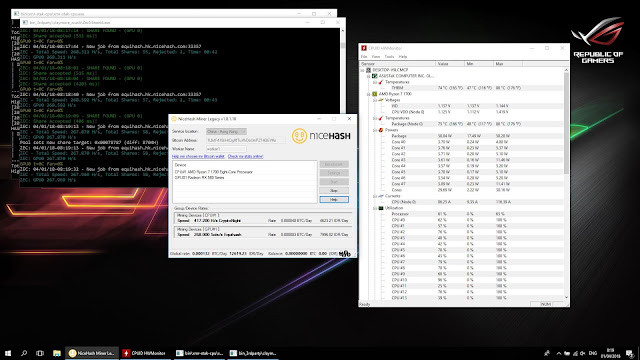Open HWMonitor Help menu
The width and height of the screenshot is (640, 360).
(403, 57)
